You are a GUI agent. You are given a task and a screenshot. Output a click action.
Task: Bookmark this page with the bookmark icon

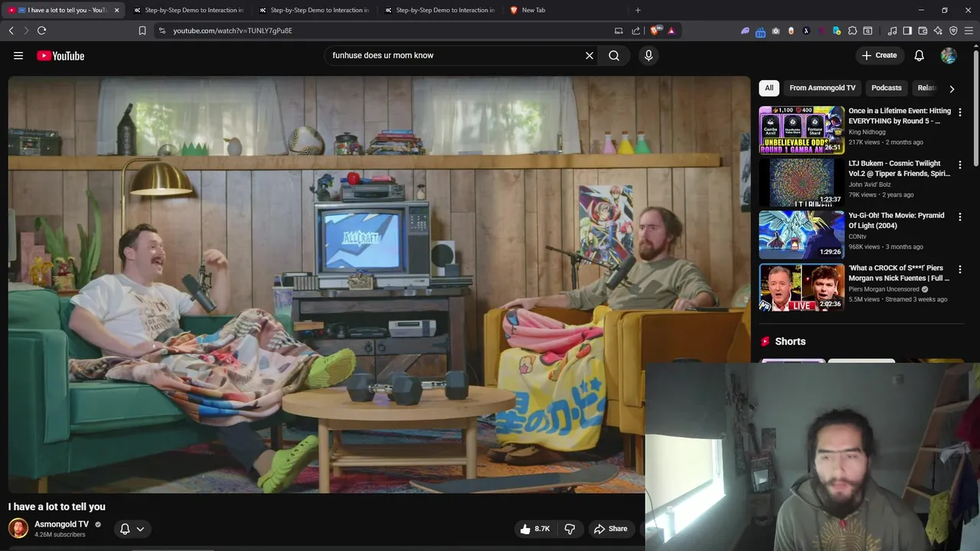pyautogui.click(x=142, y=31)
